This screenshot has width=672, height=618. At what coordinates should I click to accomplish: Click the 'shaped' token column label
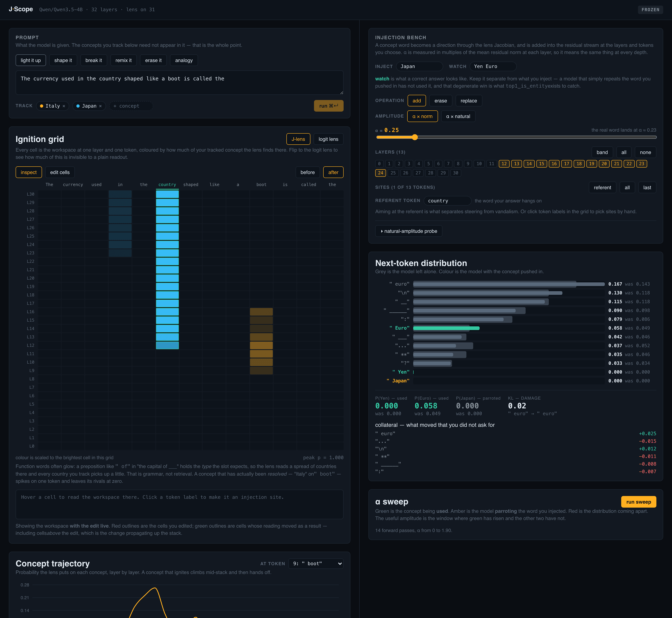tap(191, 185)
